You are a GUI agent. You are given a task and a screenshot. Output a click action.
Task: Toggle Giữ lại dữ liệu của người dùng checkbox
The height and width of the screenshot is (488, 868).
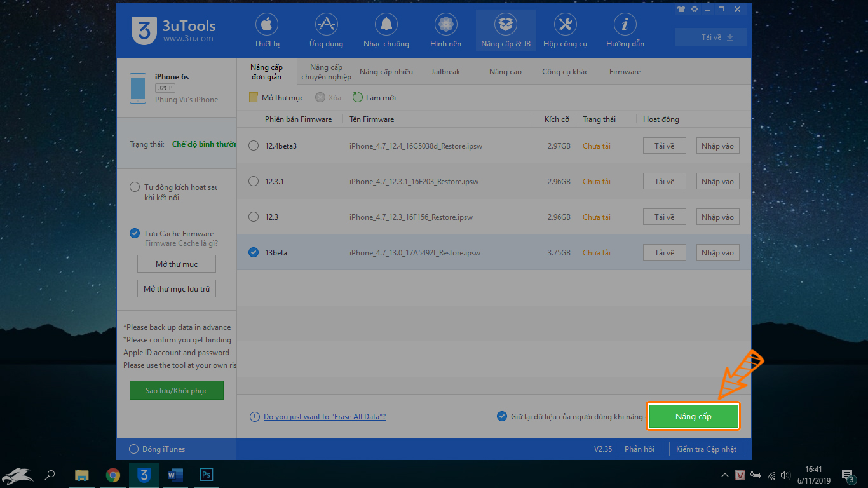click(x=501, y=416)
